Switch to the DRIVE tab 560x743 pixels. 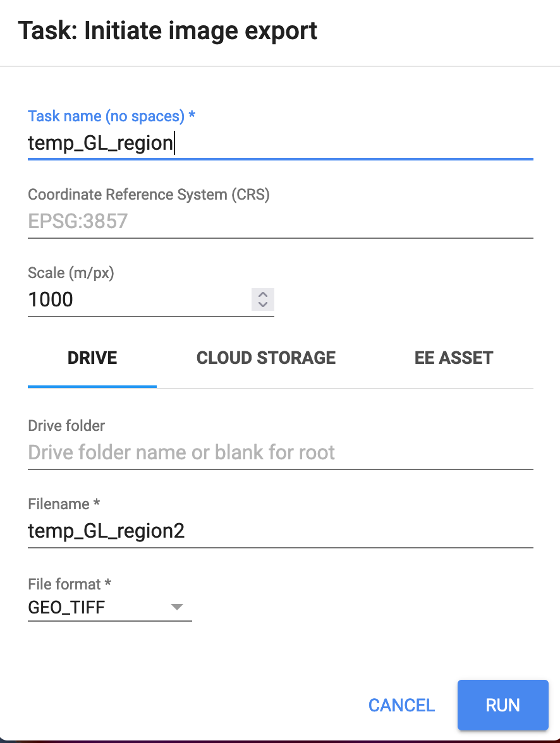click(x=92, y=358)
